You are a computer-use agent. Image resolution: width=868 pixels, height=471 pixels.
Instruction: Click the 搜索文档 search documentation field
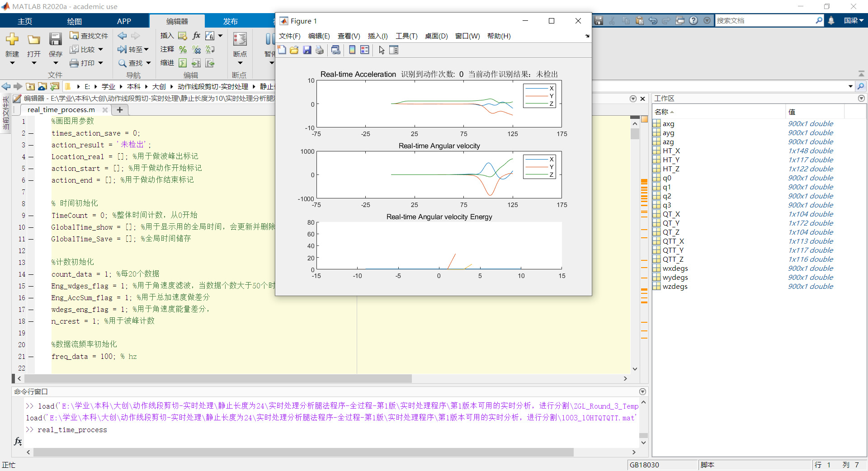click(764, 21)
